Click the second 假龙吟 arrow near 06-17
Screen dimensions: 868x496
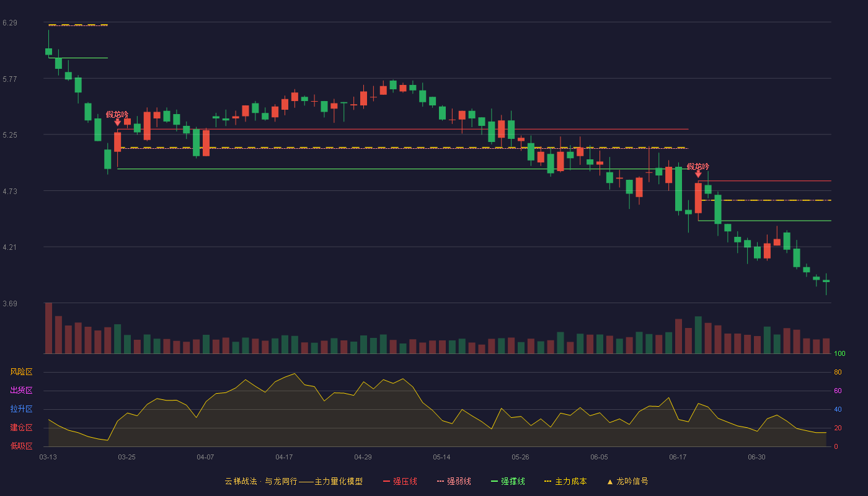[698, 174]
